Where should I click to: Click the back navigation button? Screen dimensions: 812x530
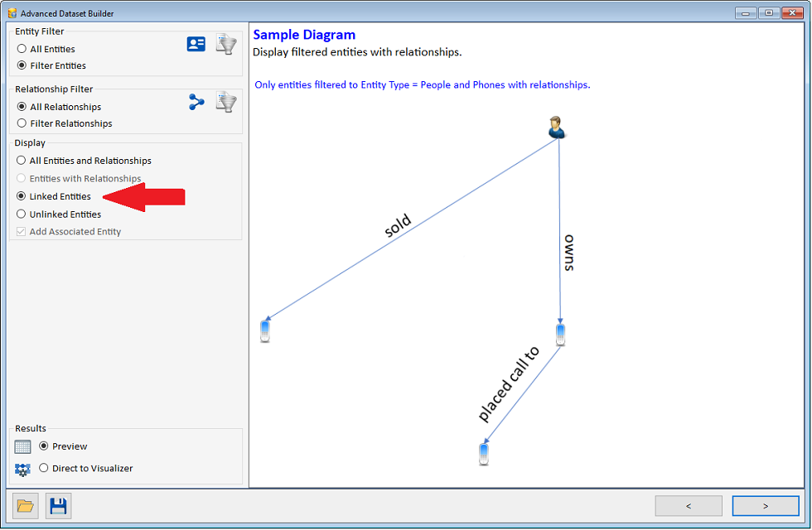(688, 505)
